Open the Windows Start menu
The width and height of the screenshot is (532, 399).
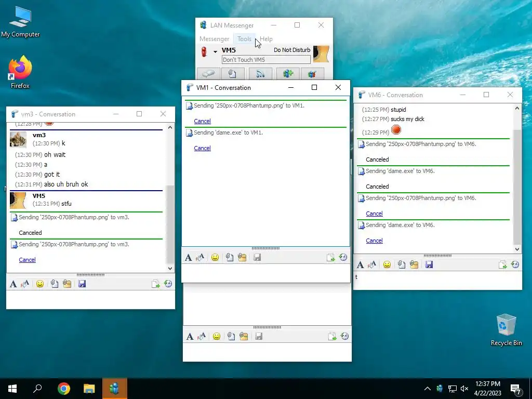12,389
